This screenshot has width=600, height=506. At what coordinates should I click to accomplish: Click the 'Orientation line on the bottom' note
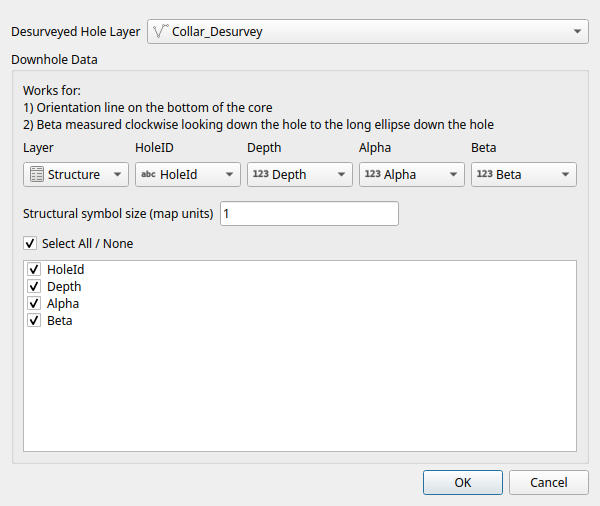tap(148, 108)
